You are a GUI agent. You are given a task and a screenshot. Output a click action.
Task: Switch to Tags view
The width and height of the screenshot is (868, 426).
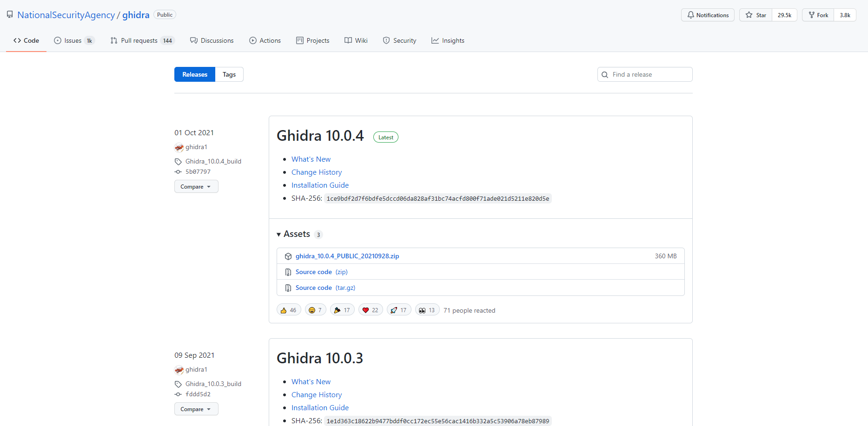(229, 74)
